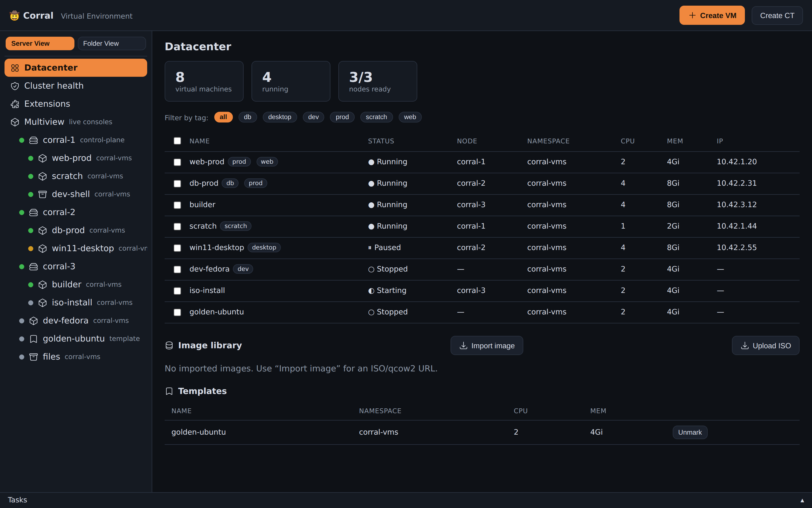The image size is (812, 508).
Task: Open Cluster health in sidebar
Action: click(x=76, y=86)
